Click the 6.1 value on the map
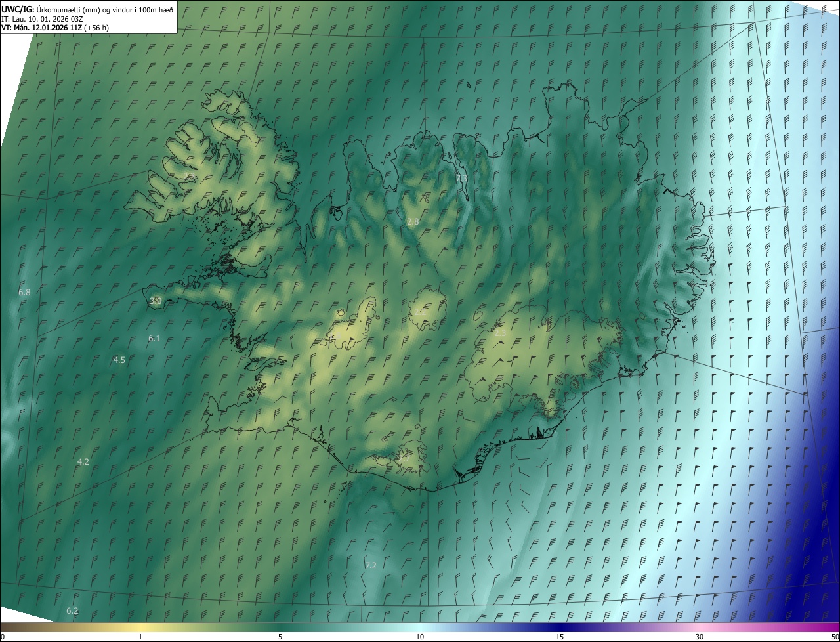This screenshot has height=642, width=840. click(x=154, y=338)
